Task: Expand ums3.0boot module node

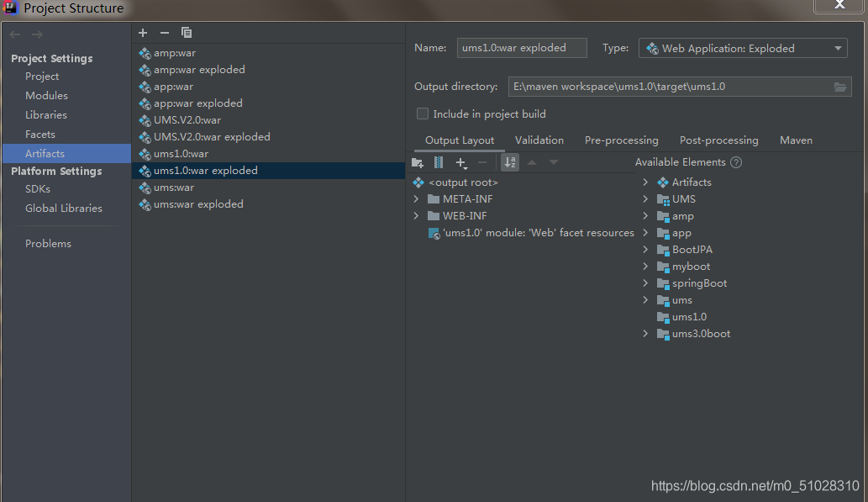Action: pos(645,334)
